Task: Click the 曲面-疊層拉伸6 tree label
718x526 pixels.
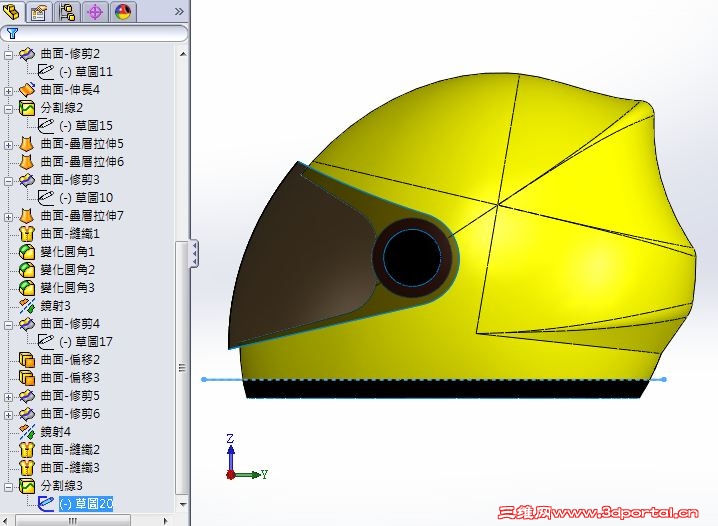Action: [x=82, y=162]
